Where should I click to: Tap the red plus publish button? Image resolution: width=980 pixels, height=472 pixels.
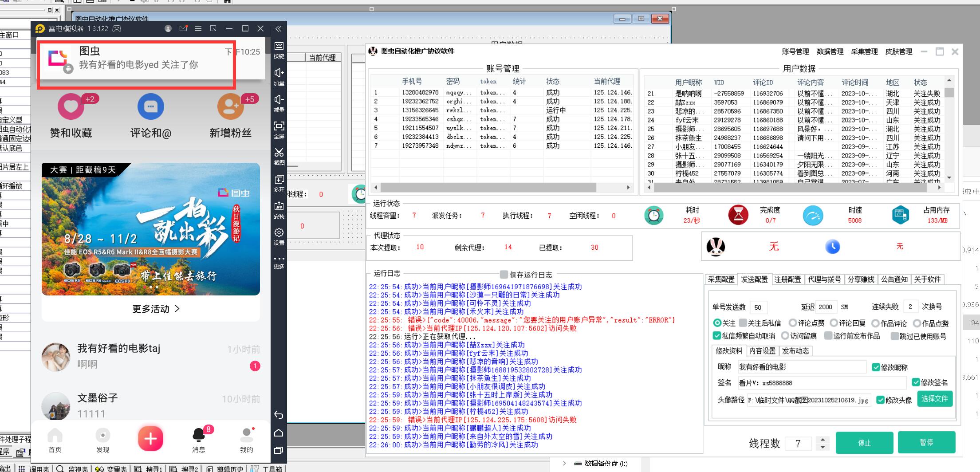150,439
